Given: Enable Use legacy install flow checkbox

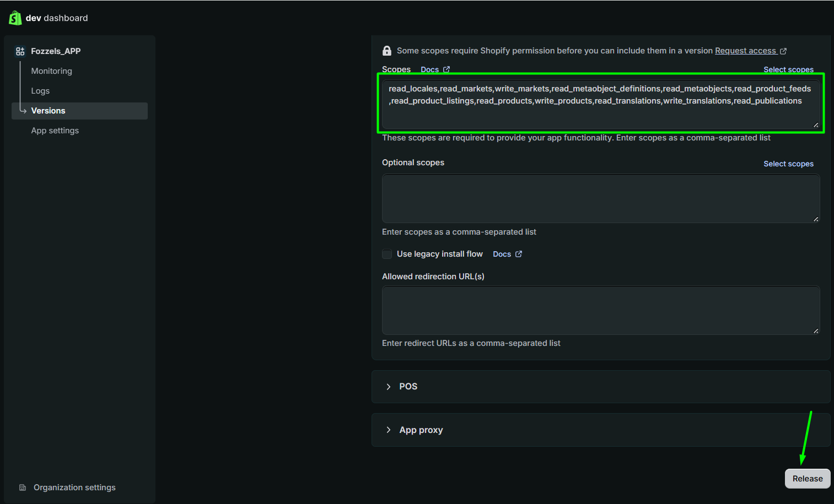Looking at the screenshot, I should [387, 254].
